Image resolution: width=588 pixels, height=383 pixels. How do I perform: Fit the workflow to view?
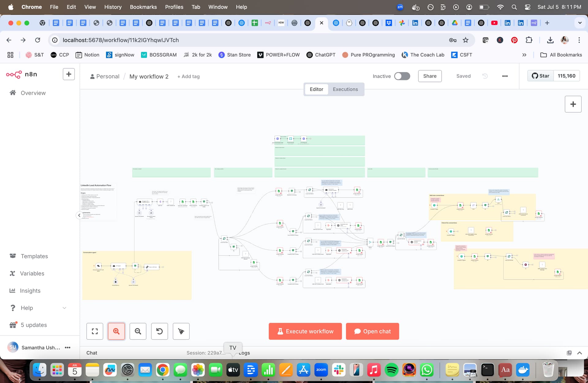pos(95,331)
